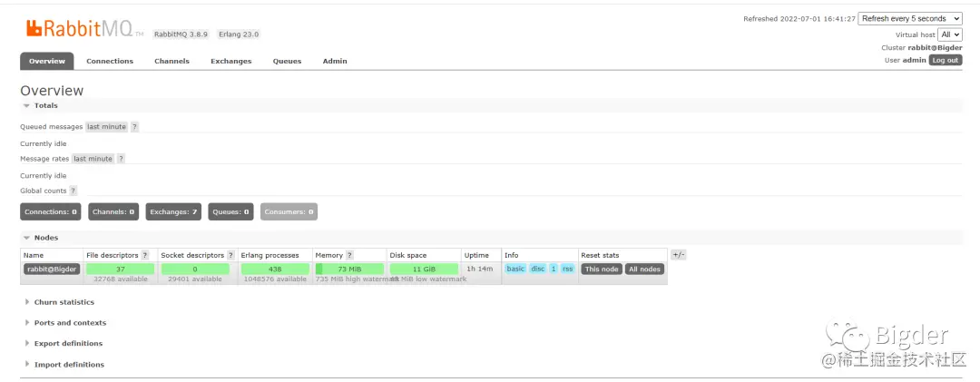Log out of admin user
Image resolution: width=980 pixels, height=382 pixels.
946,60
